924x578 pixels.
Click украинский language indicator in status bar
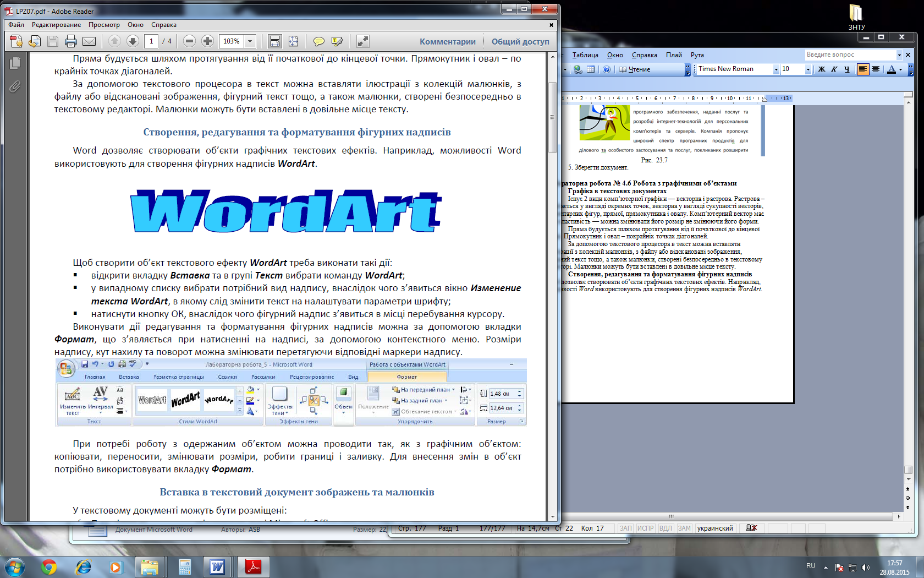click(715, 528)
